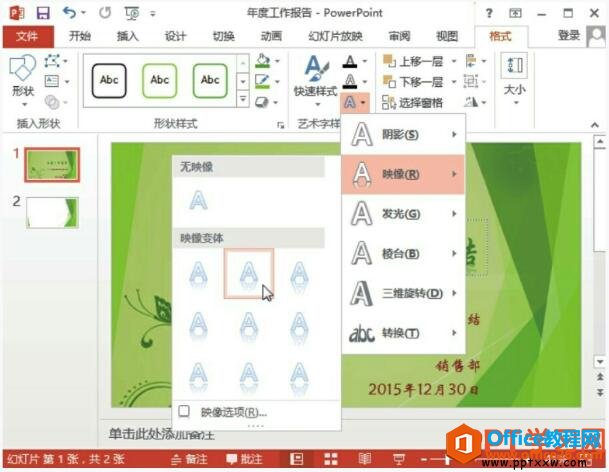Open the Undo history dropdown arrow
The height and width of the screenshot is (472, 609).
coord(83,13)
